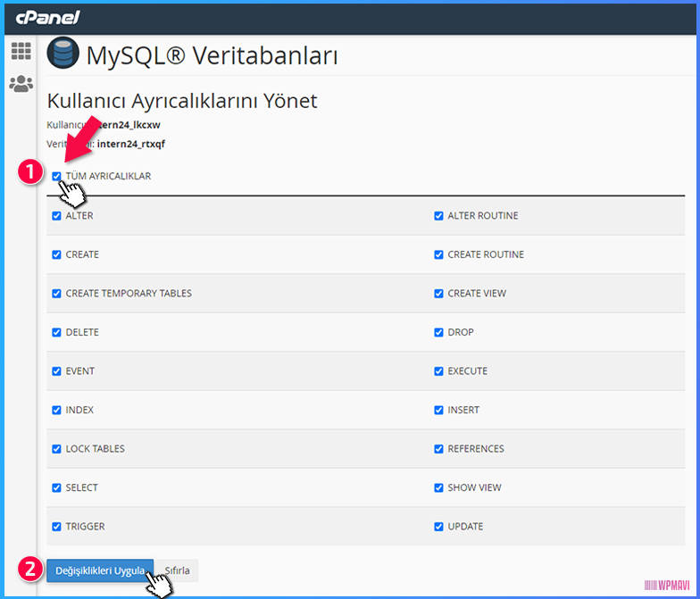Screen dimensions: 700x599
Task: Toggle the CREATE privilege checkbox
Action: click(56, 254)
